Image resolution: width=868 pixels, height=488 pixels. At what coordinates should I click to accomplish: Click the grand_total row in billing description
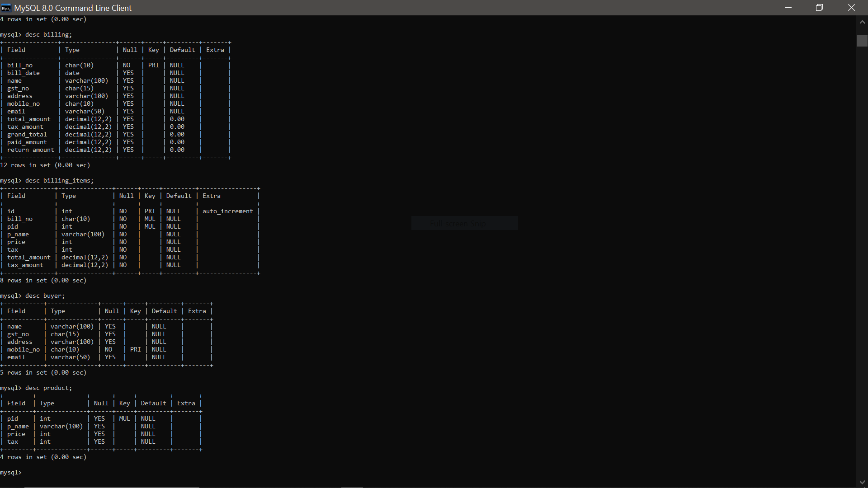[x=27, y=134]
